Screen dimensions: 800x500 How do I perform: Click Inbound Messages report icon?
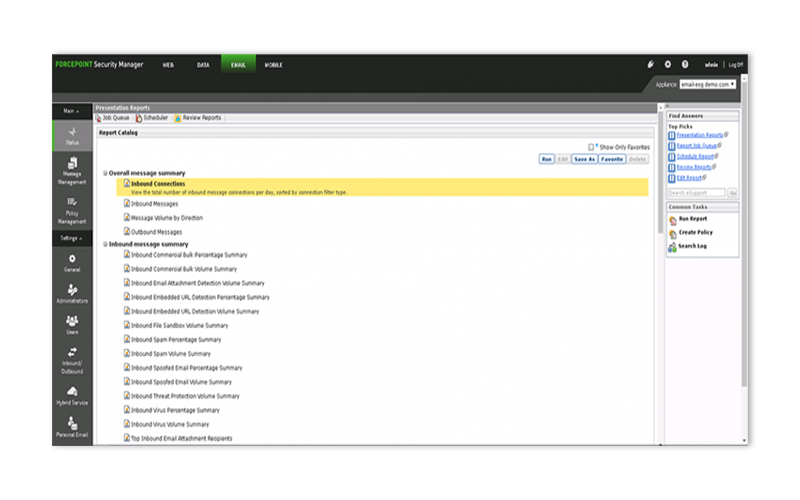pyautogui.click(x=127, y=203)
